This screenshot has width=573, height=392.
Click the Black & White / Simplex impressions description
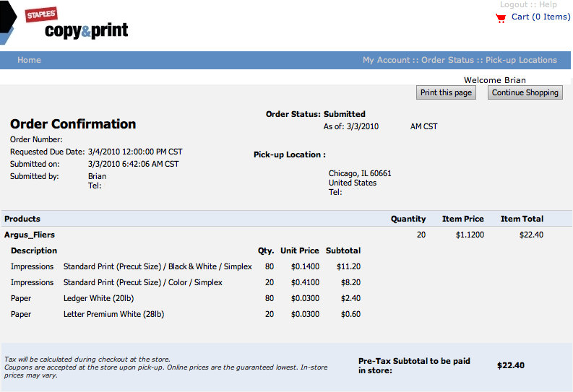[158, 267]
